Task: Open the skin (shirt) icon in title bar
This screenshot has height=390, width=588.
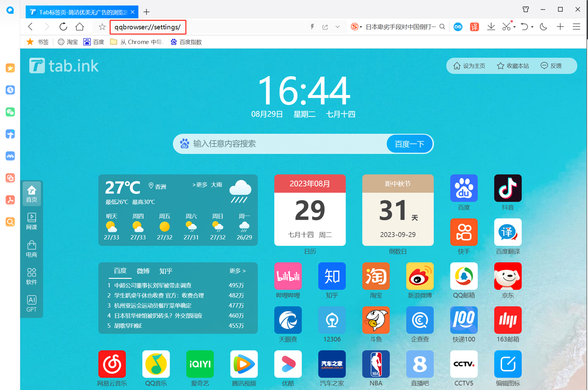Action: pyautogui.click(x=526, y=9)
